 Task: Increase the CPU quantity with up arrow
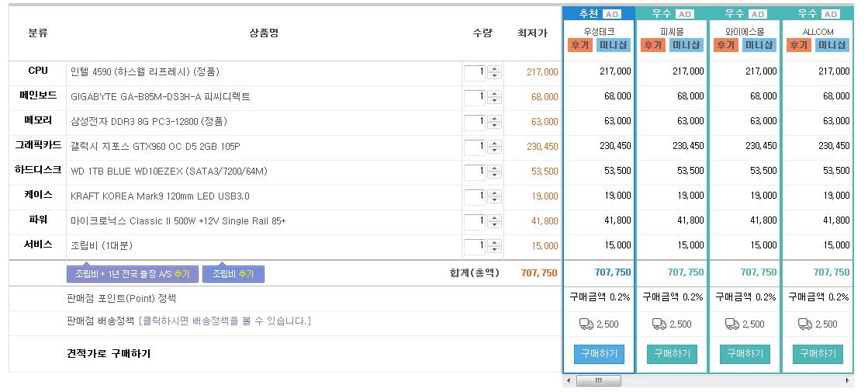495,68
